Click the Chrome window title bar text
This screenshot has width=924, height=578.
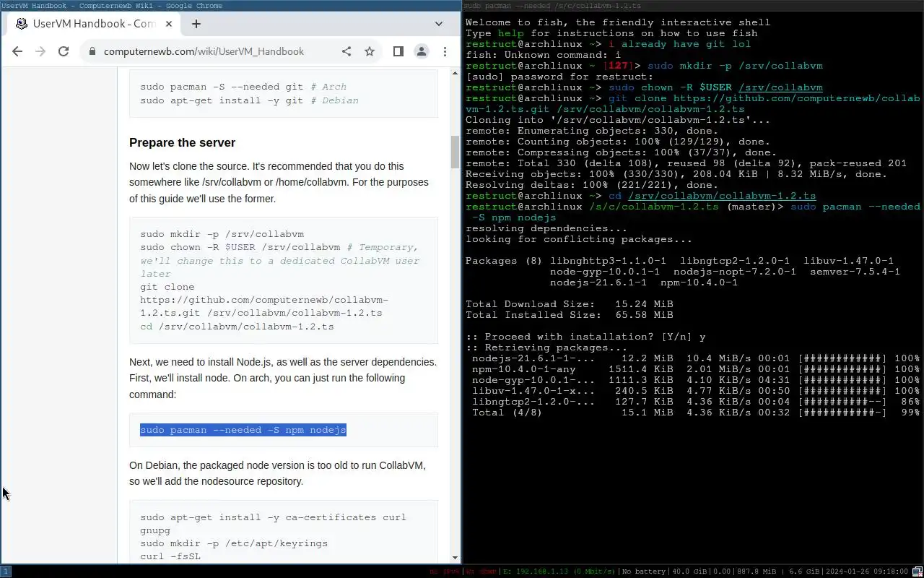coord(112,5)
